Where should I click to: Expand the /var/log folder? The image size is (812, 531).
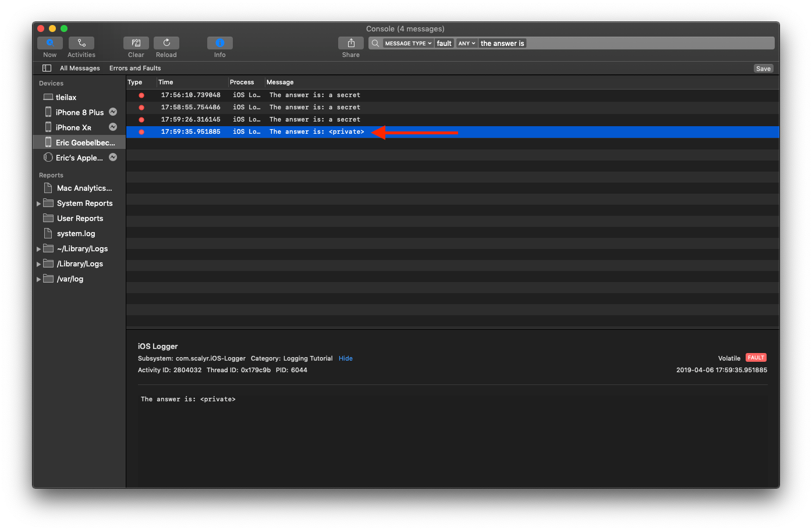click(39, 279)
